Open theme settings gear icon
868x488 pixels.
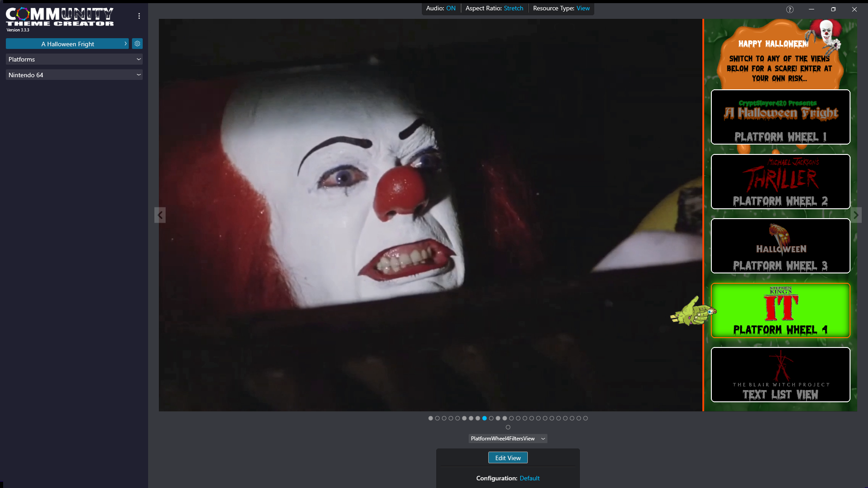tap(137, 44)
